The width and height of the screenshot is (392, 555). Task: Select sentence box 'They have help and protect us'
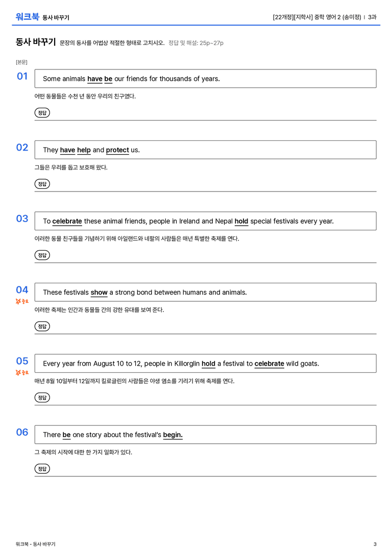pos(205,150)
